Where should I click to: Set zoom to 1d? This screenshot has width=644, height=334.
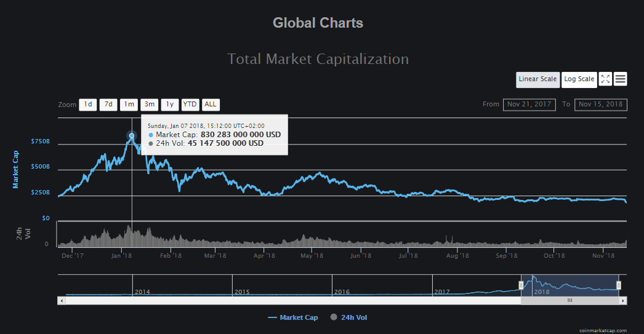coord(88,105)
